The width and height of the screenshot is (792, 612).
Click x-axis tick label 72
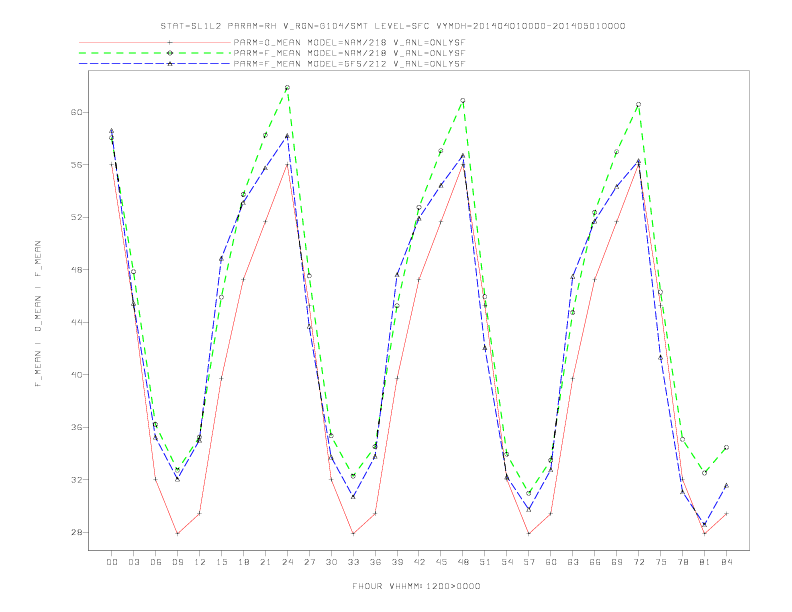click(x=639, y=562)
